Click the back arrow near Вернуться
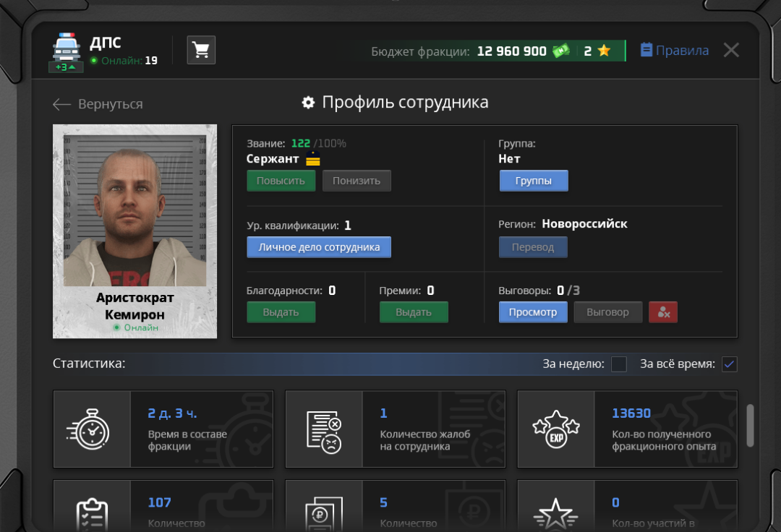The width and height of the screenshot is (781, 532). click(x=61, y=104)
